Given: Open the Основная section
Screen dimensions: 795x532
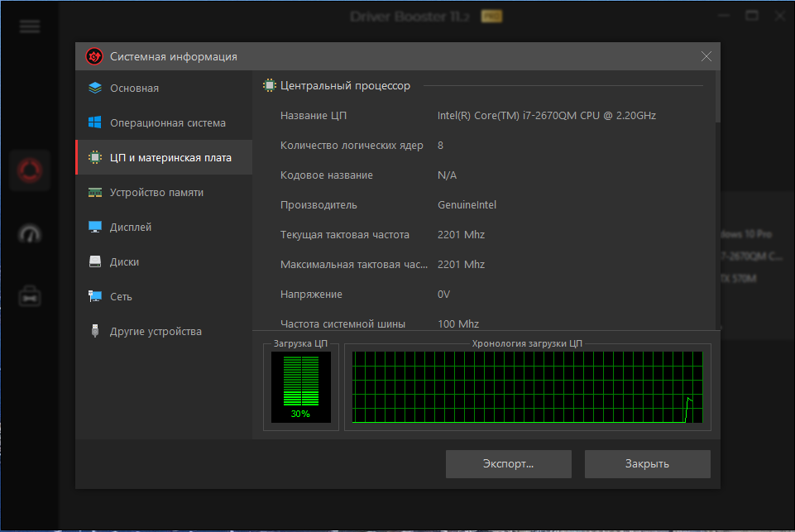Looking at the screenshot, I should coord(164,89).
